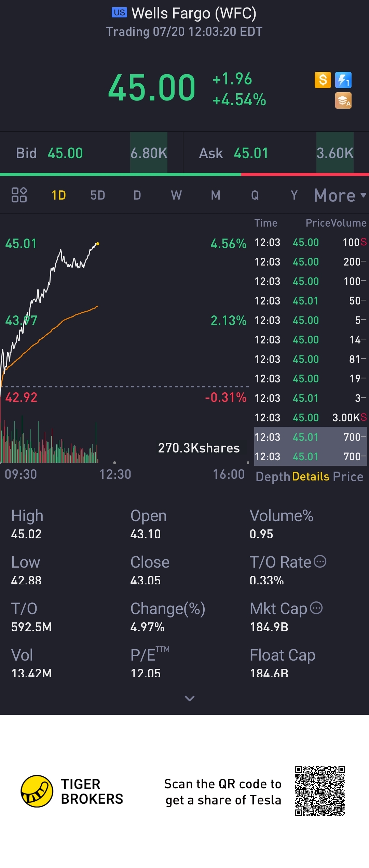Show the Price distribution panel
The height and width of the screenshot is (868, 369).
coord(348,477)
